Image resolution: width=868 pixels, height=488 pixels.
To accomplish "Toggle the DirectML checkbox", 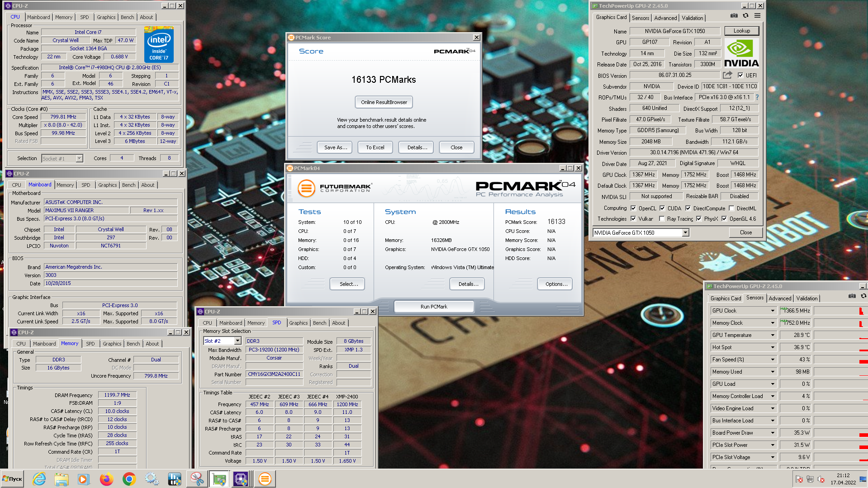I will (x=731, y=208).
